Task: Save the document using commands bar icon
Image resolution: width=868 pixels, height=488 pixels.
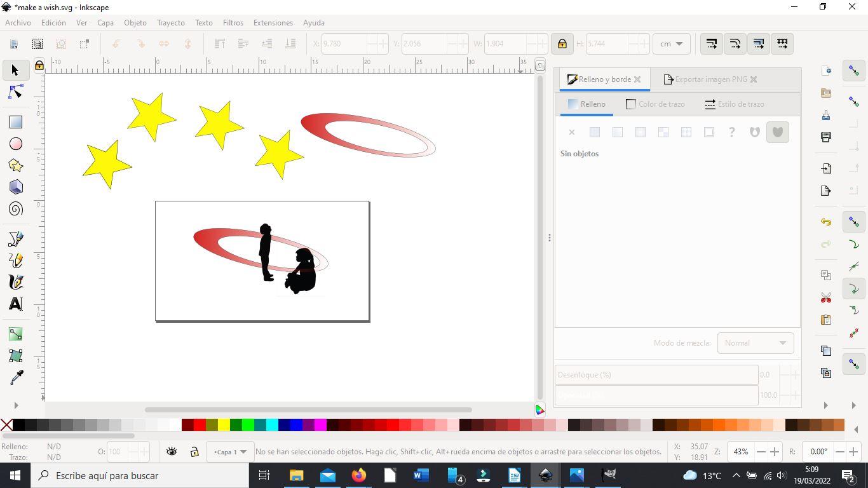Action: 826,115
